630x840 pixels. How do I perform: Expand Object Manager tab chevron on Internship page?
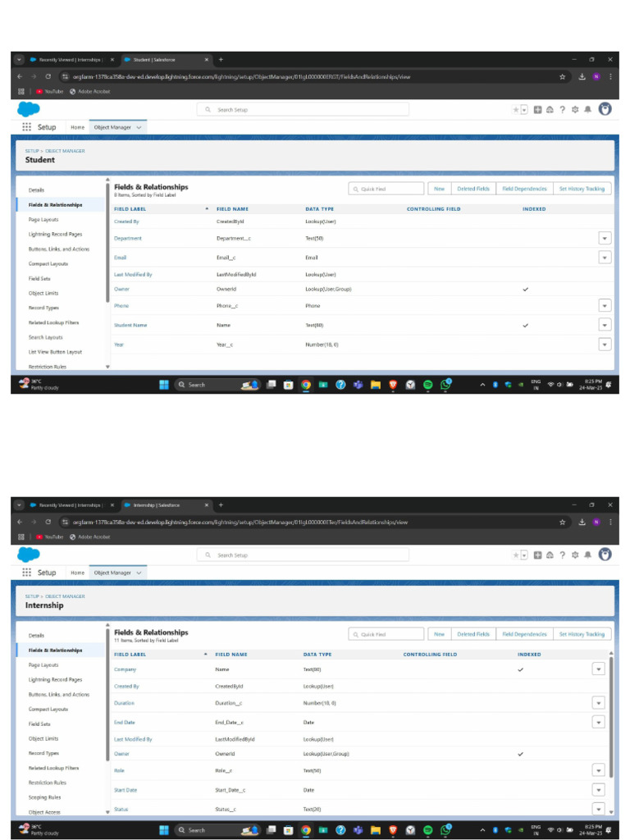pyautogui.click(x=139, y=573)
